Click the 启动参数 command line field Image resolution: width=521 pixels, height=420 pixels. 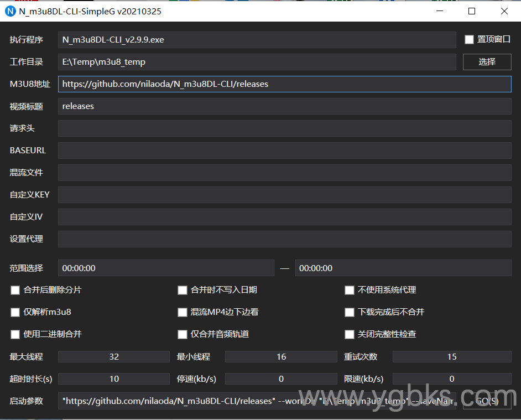(x=257, y=401)
